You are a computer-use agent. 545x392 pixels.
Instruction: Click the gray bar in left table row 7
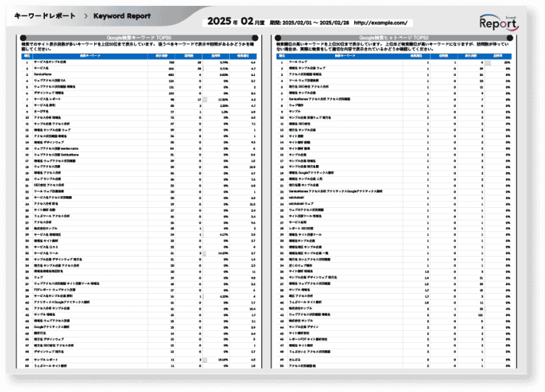pyautogui.click(x=205, y=98)
